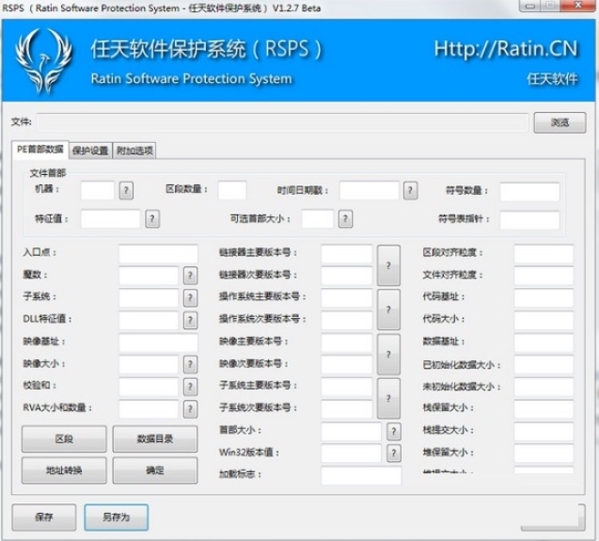This screenshot has height=541, width=599.
Task: Click the ? help button next to 可选首部大小
Action: 345,219
